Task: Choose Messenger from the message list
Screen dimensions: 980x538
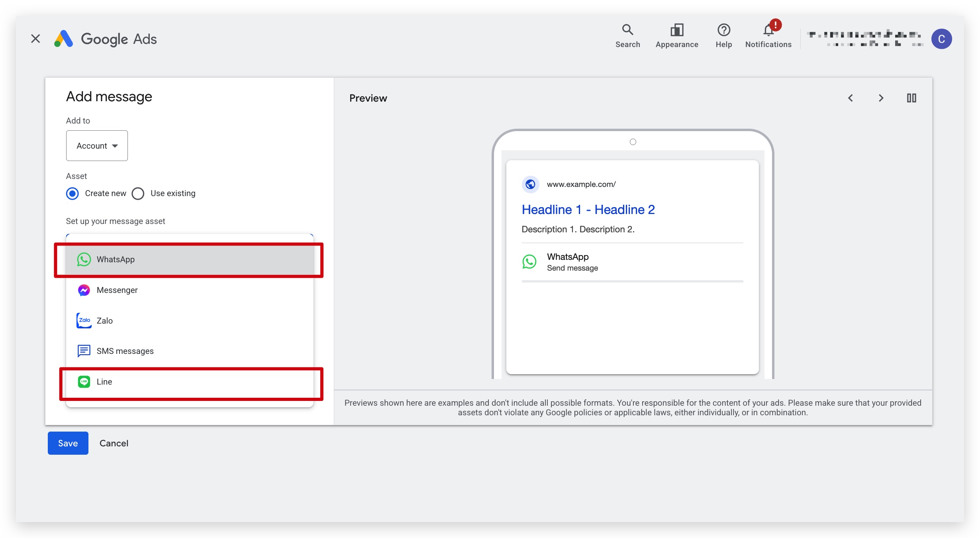Action: click(190, 290)
